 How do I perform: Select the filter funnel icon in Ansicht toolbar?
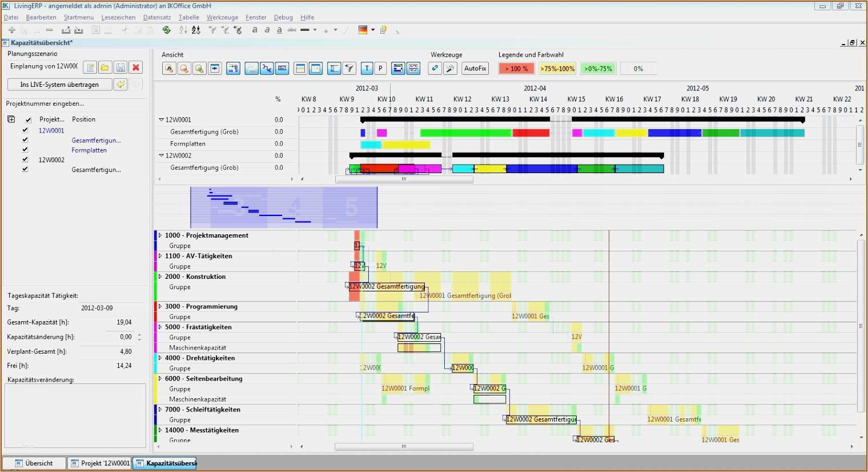[x=349, y=68]
